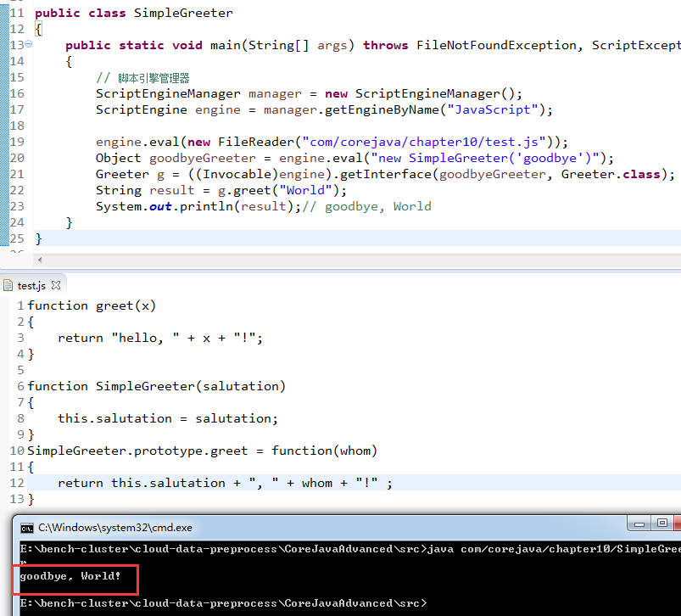Click the return "hello, " line
Viewport: 681px width, 616px height.
coord(160,338)
